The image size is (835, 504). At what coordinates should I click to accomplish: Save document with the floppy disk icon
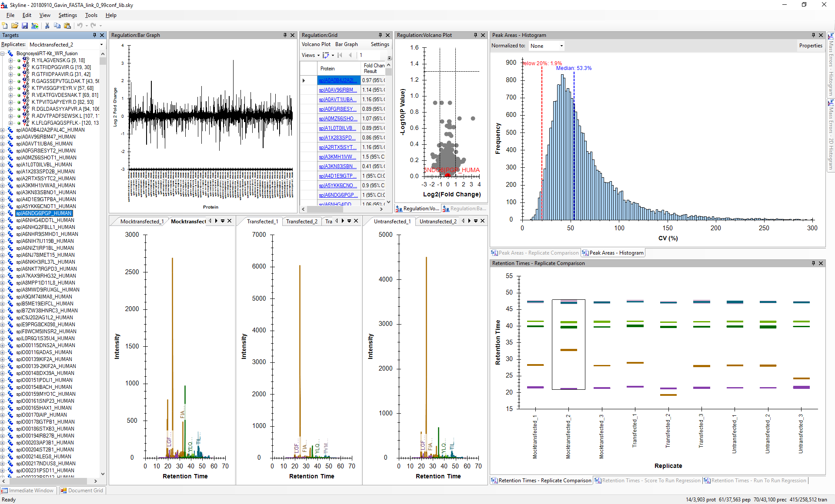click(25, 26)
